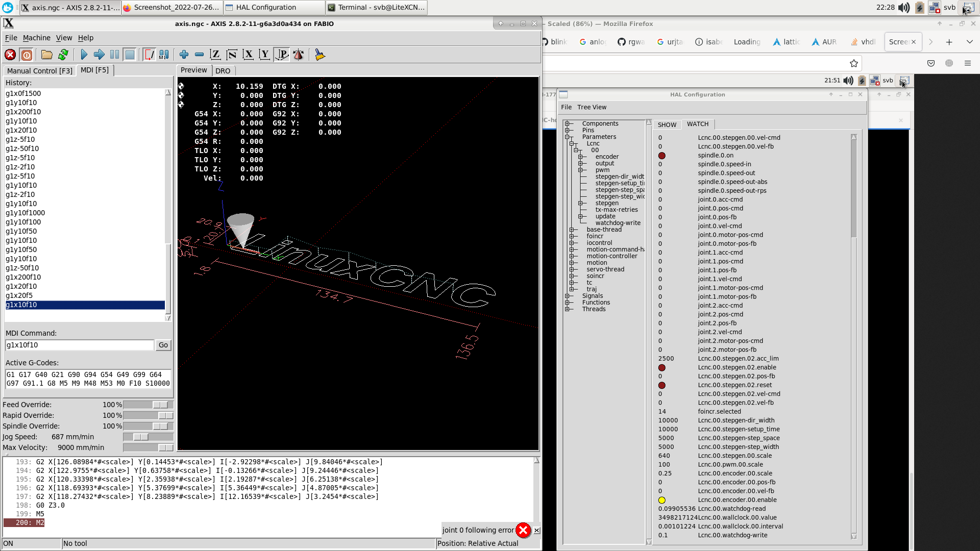Select highlighted g1x10f10 history entry
This screenshot has width=980, height=551.
coord(85,305)
